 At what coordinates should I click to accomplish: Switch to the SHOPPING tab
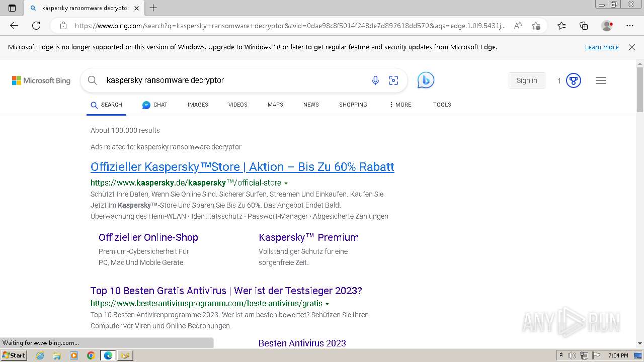coord(353,105)
